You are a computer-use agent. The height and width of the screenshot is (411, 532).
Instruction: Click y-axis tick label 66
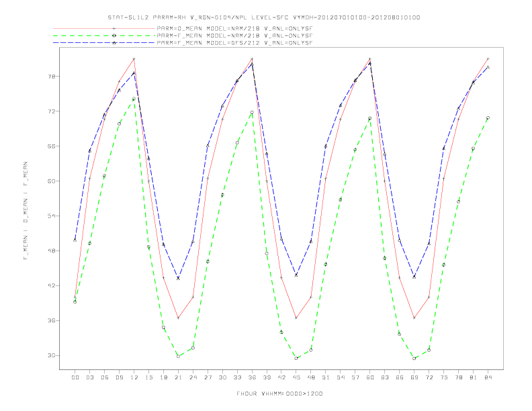click(x=51, y=146)
